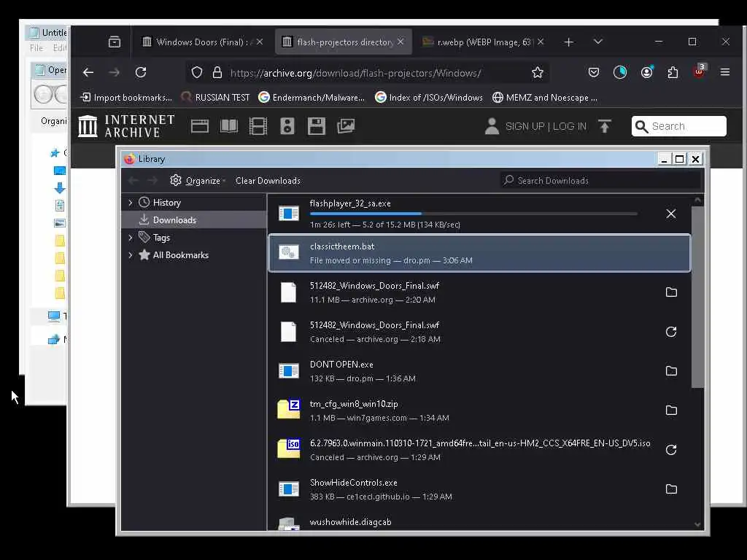747x560 pixels.
Task: Click the Organize gear icon in Library
Action: (175, 180)
